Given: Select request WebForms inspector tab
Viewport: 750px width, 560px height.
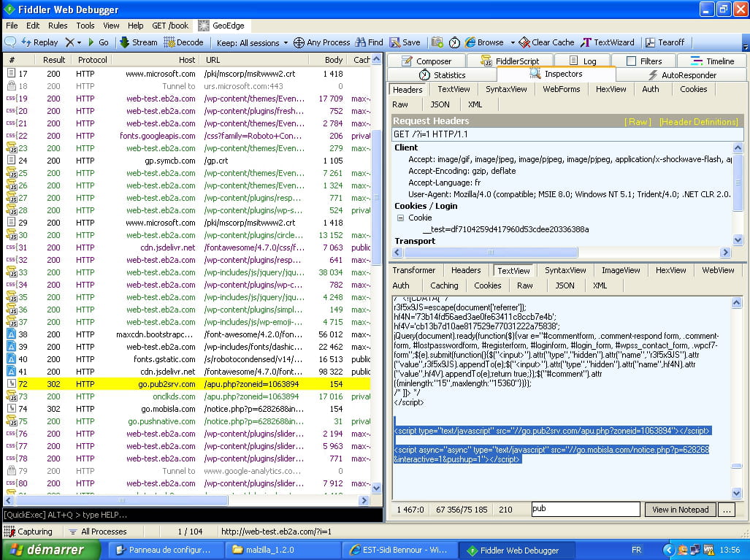Looking at the screenshot, I should pos(561,89).
